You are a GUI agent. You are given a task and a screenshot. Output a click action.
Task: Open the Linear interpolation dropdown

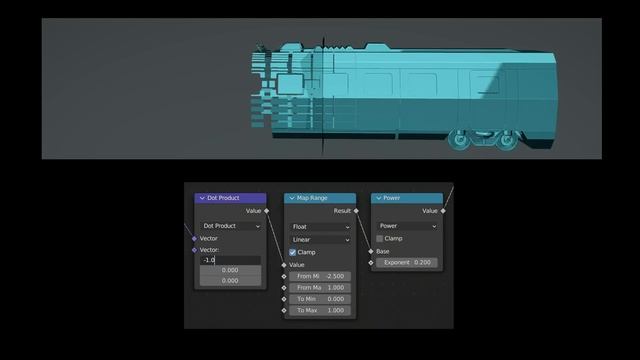tap(320, 240)
